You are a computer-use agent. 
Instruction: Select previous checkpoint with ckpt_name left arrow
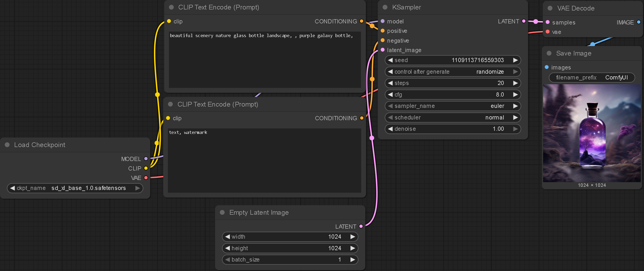[x=12, y=188]
